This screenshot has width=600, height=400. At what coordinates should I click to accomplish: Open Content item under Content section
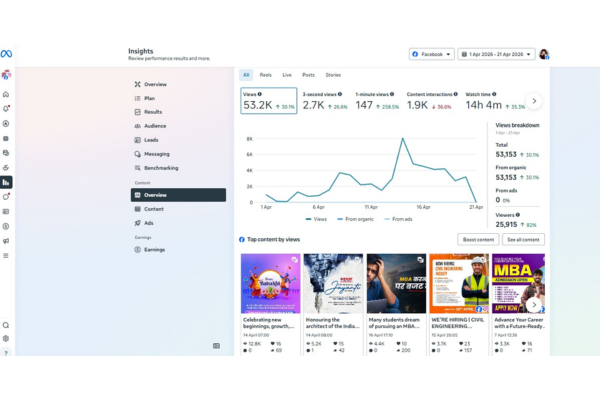coord(178,209)
